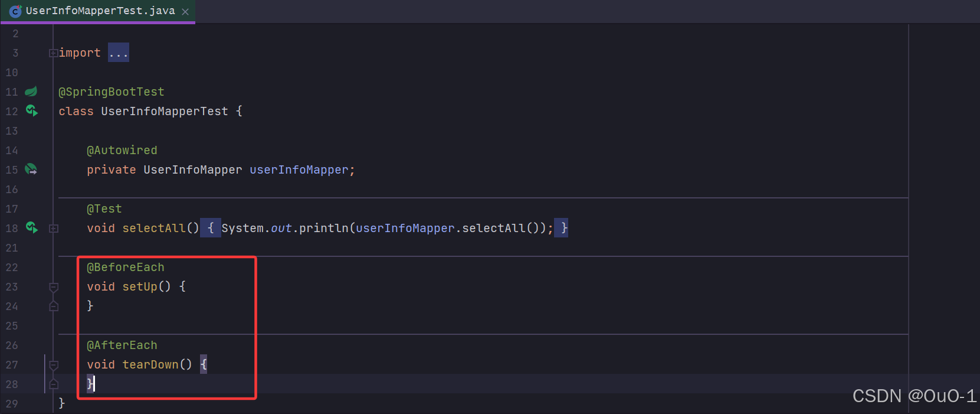The image size is (980, 414).
Task: Click the setUp method name
Action: 140,286
